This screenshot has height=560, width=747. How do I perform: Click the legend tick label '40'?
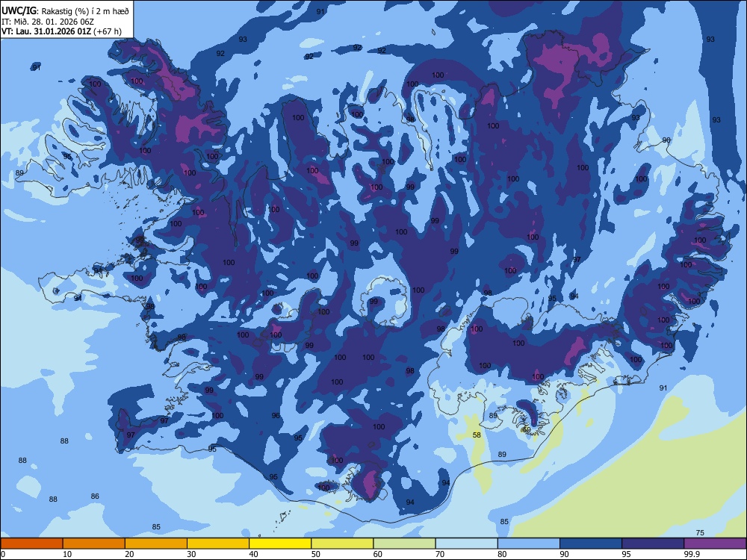tap(254, 554)
